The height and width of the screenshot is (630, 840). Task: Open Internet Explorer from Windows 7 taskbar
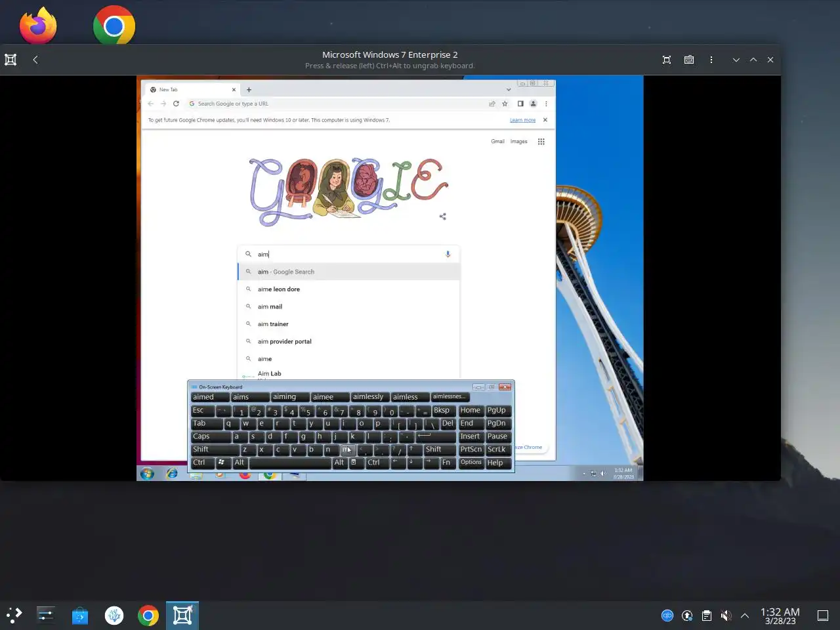click(x=172, y=474)
